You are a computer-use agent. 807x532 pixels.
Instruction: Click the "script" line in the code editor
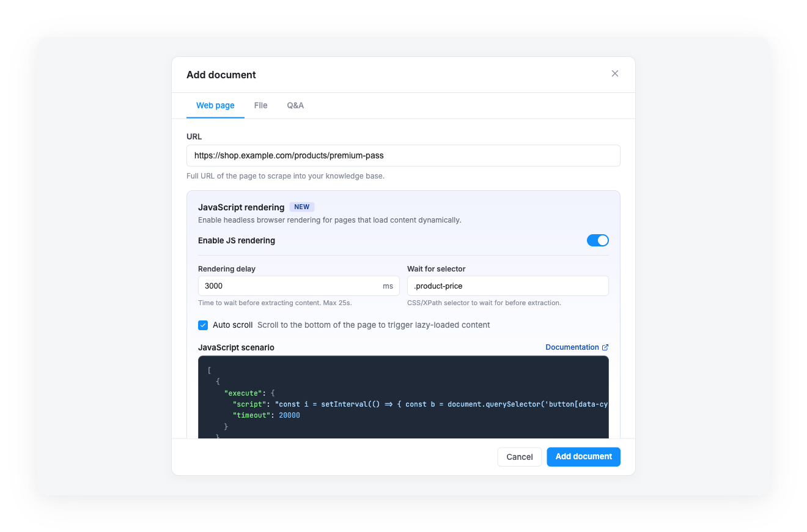click(420, 404)
